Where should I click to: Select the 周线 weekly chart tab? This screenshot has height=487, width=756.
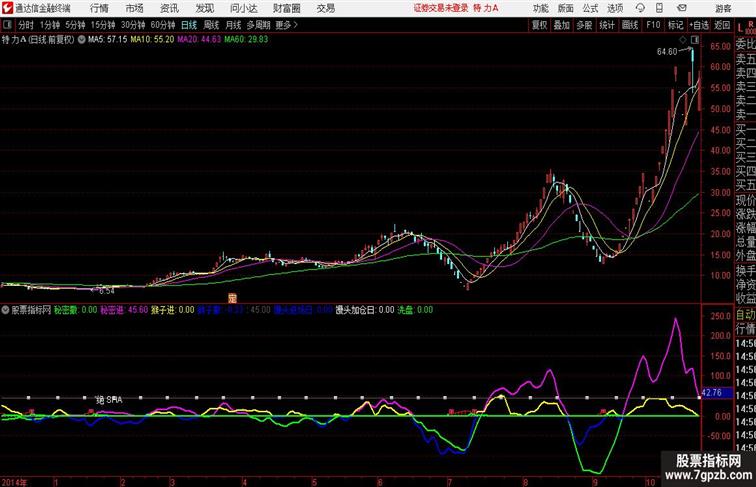pyautogui.click(x=211, y=25)
